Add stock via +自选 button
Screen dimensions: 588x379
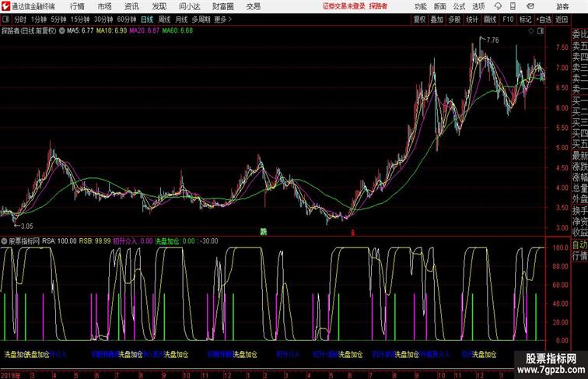click(x=544, y=19)
